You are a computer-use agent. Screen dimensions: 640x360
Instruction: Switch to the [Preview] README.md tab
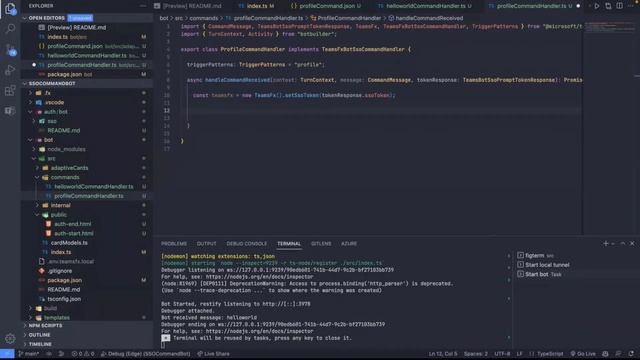(188, 6)
